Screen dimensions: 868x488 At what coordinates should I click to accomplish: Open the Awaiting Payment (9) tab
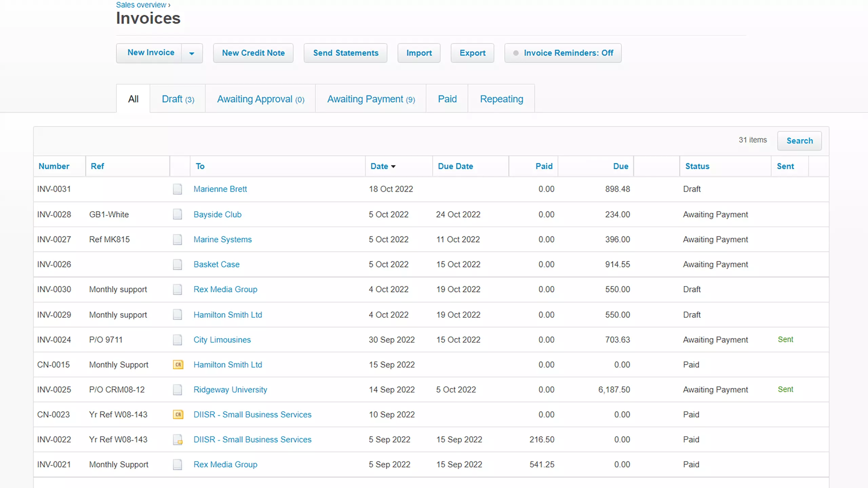[x=371, y=99]
